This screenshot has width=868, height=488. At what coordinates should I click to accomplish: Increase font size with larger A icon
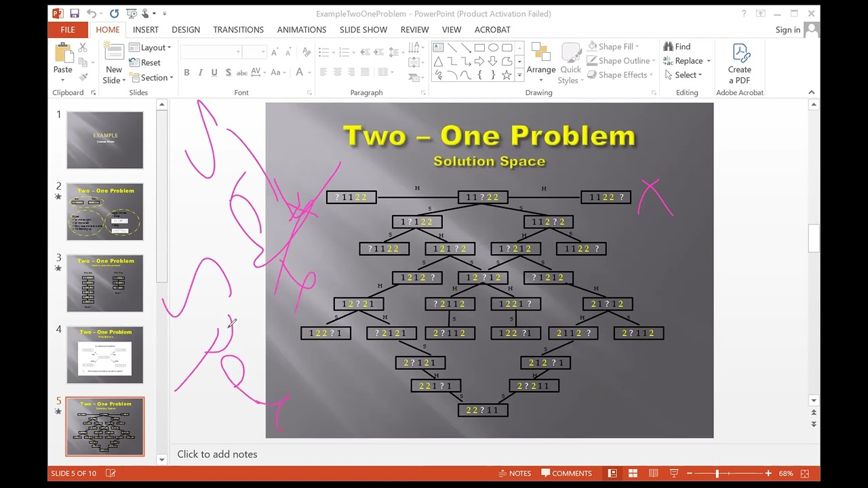coord(275,52)
